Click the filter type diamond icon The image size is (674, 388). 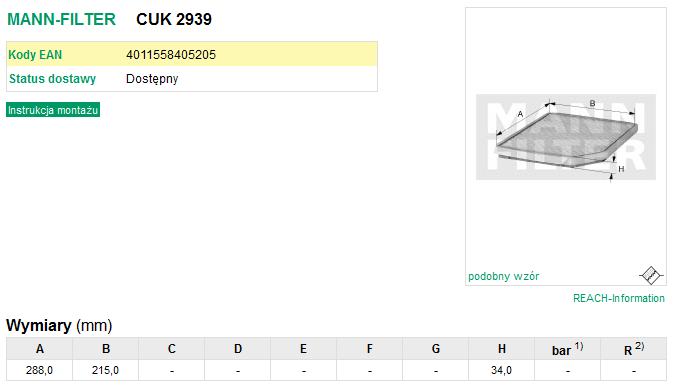pyautogui.click(x=651, y=275)
